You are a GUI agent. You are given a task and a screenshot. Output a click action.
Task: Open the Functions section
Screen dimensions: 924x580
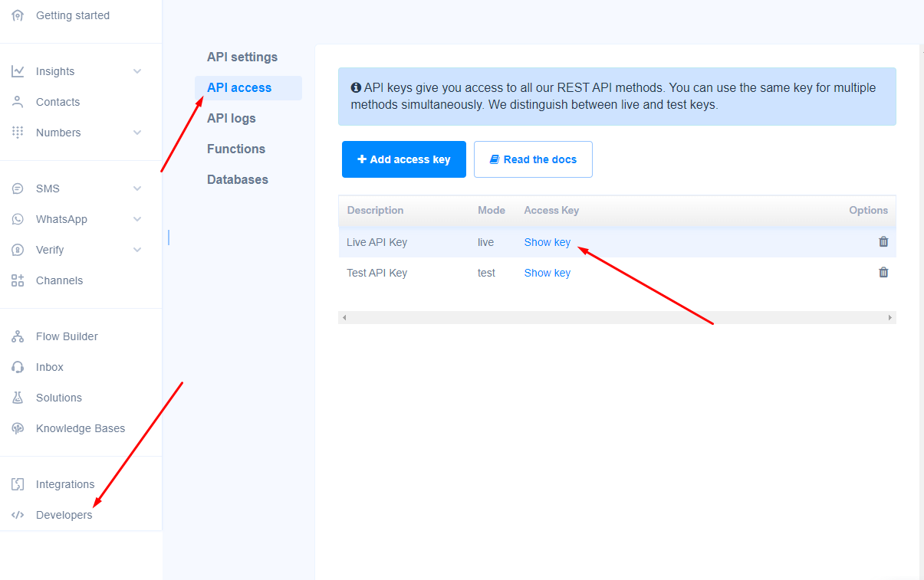(x=236, y=149)
